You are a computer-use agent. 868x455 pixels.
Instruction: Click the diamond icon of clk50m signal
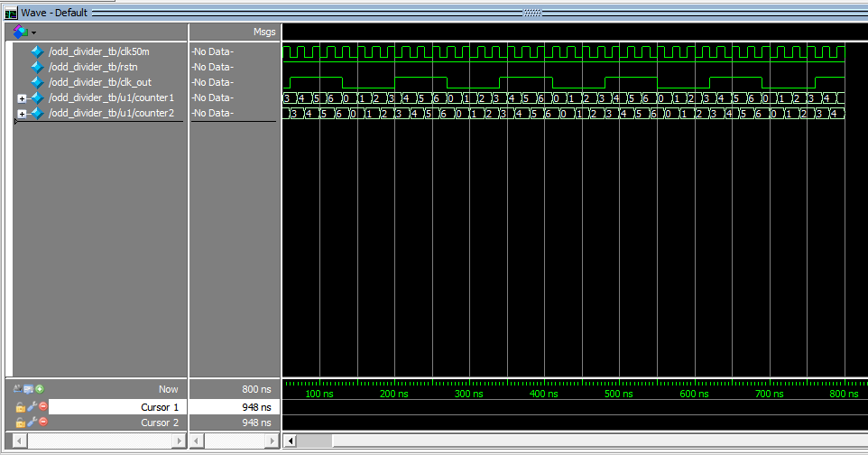pos(37,51)
